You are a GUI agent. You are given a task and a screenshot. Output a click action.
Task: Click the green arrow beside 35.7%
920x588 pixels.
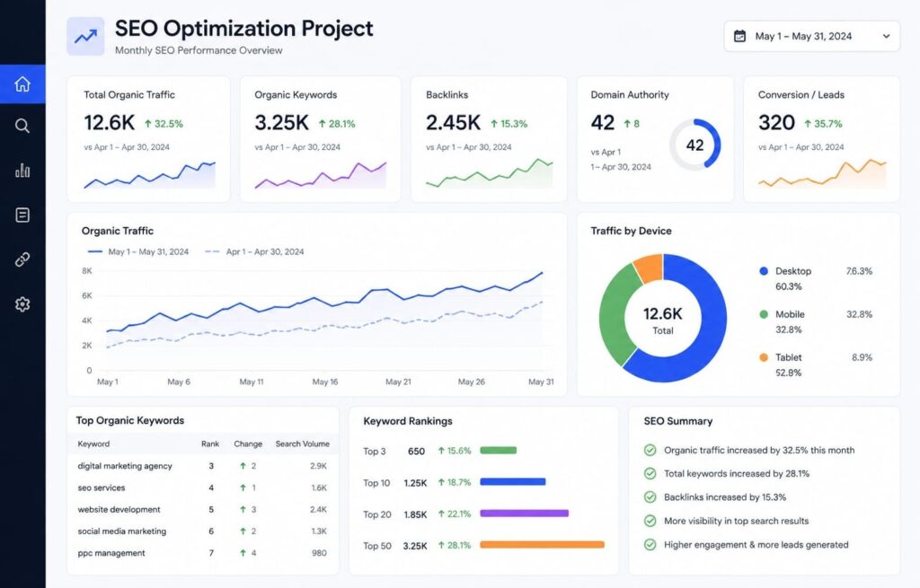[808, 124]
